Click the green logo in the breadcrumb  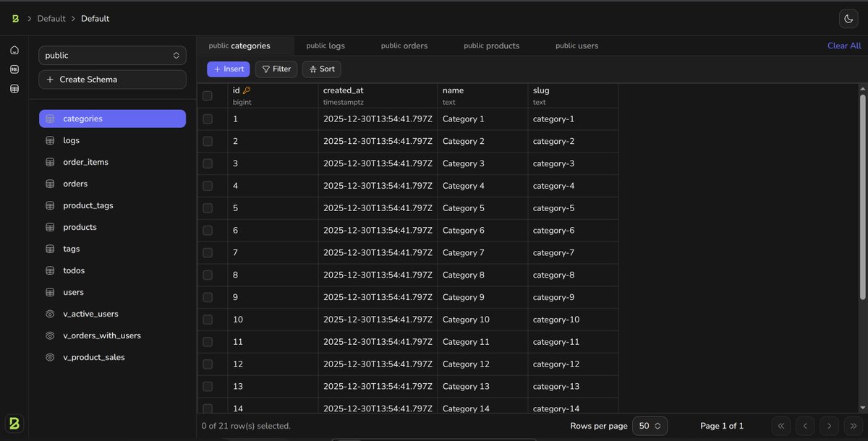(15, 19)
